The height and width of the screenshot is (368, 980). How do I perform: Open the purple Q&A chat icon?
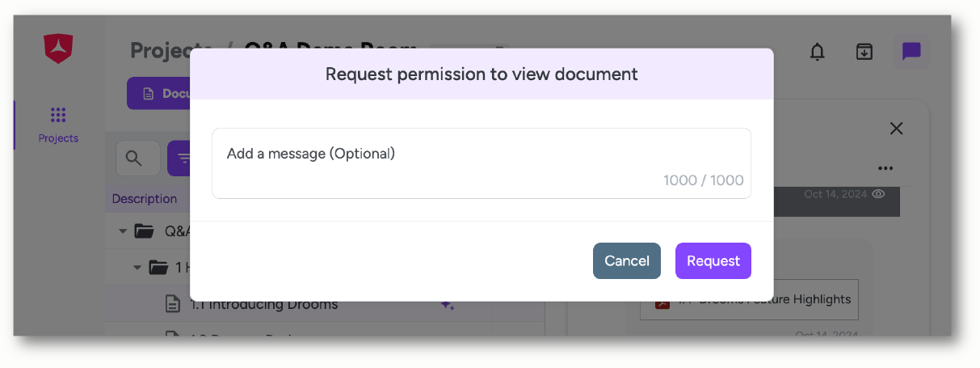(911, 52)
